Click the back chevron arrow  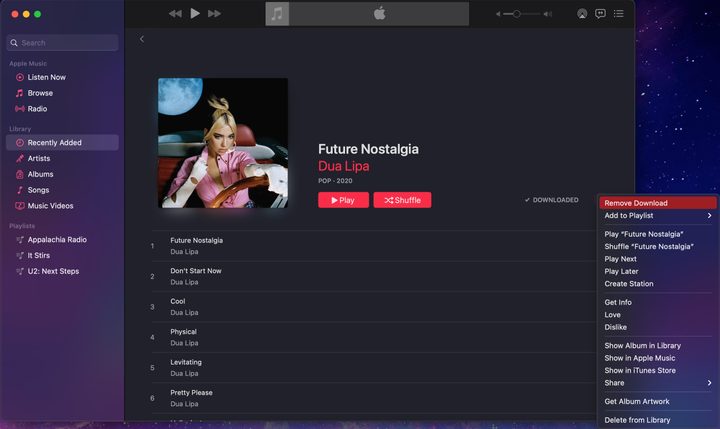point(142,39)
